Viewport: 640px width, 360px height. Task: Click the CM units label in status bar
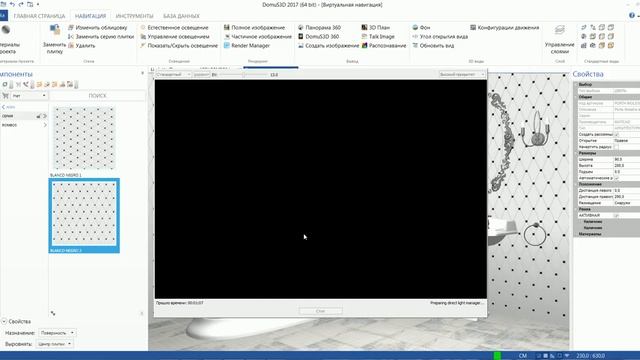[x=522, y=356]
